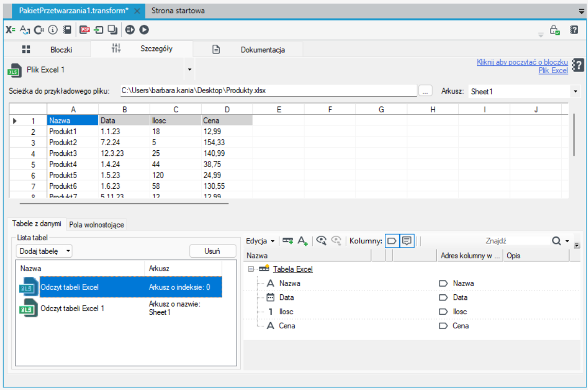This screenshot has width=588, height=390.
Task: Click help icon beside Plik Excel link
Action: [578, 65]
